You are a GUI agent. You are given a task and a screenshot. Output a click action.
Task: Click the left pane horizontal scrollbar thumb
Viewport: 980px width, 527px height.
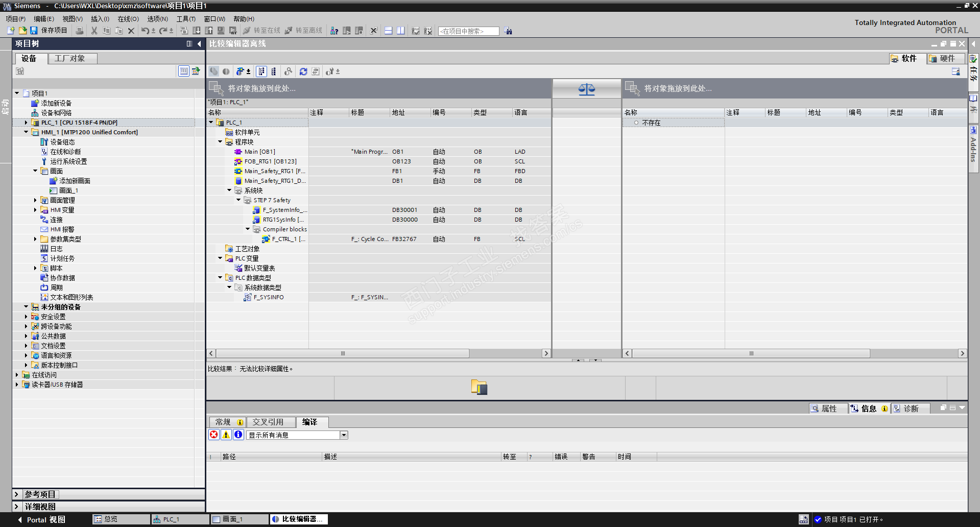point(343,353)
